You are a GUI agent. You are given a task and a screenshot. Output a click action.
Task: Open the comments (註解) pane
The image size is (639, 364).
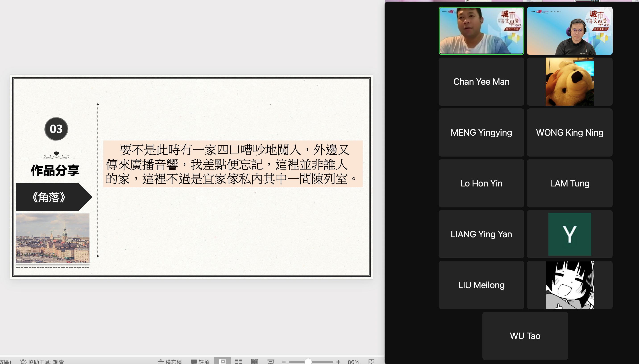point(200,362)
